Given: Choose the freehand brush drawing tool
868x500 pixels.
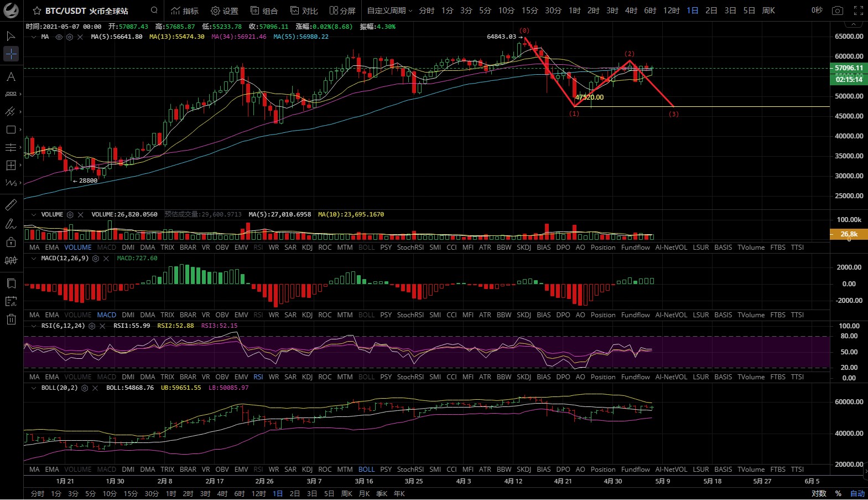Looking at the screenshot, I should tap(11, 224).
